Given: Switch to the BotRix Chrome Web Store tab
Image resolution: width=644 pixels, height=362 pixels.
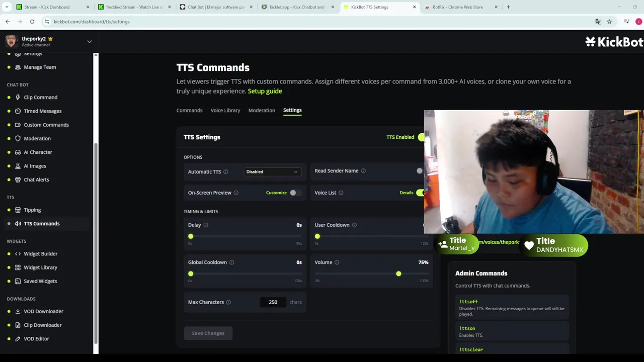Looking at the screenshot, I should click(x=461, y=7).
